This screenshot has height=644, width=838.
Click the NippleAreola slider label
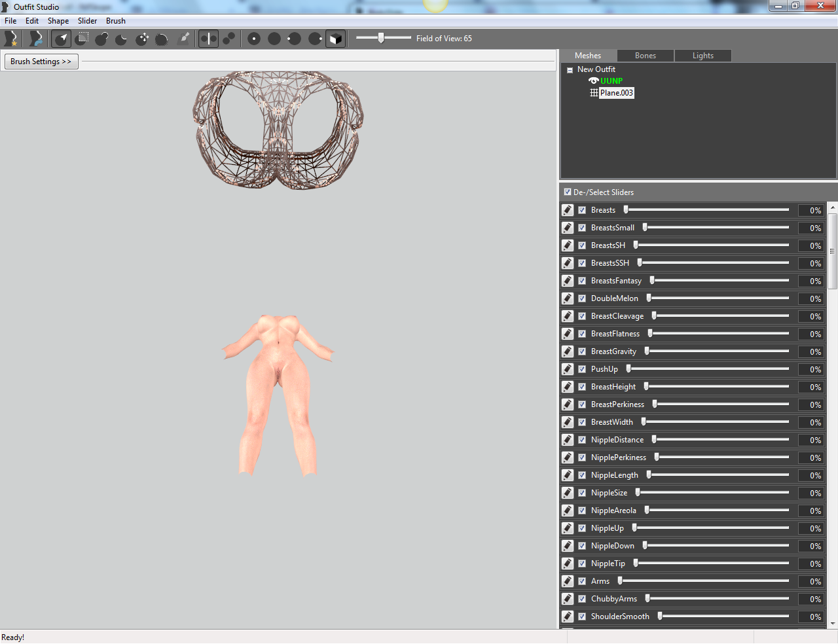point(613,510)
